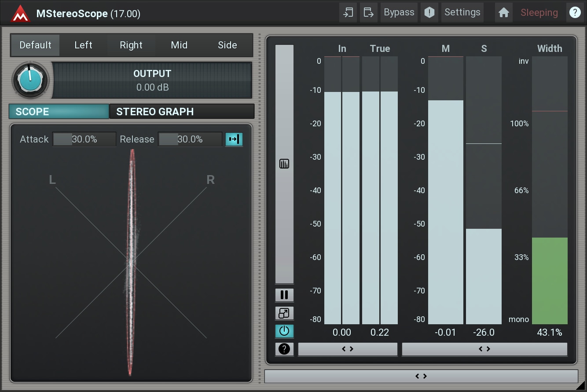The height and width of the screenshot is (392, 587).
Task: Click the exclamation panic icon
Action: 429,13
